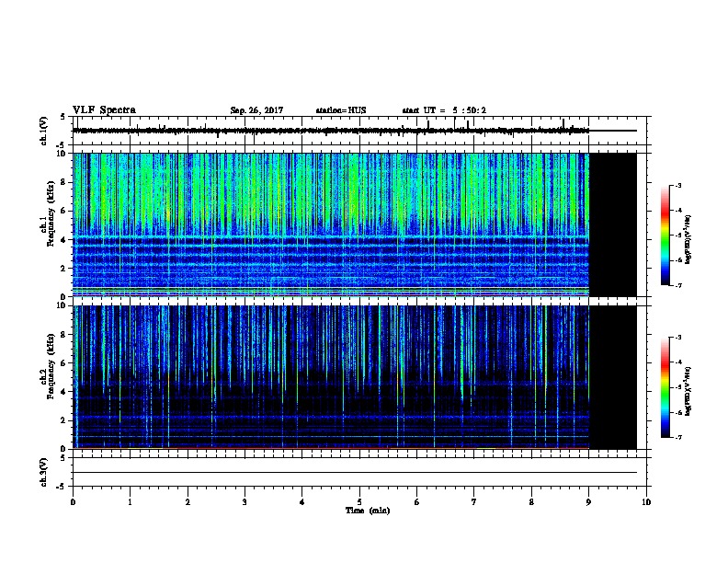Click time axis tick label "6"

[x=417, y=502]
